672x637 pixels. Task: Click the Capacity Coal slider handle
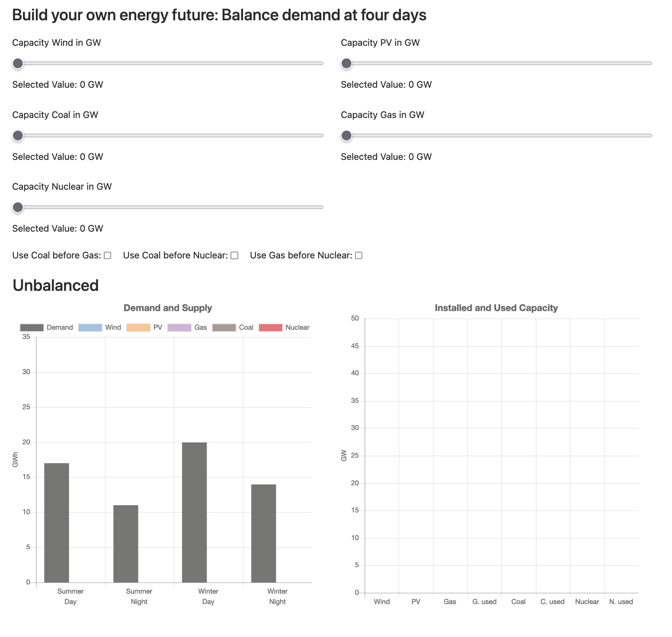click(18, 136)
